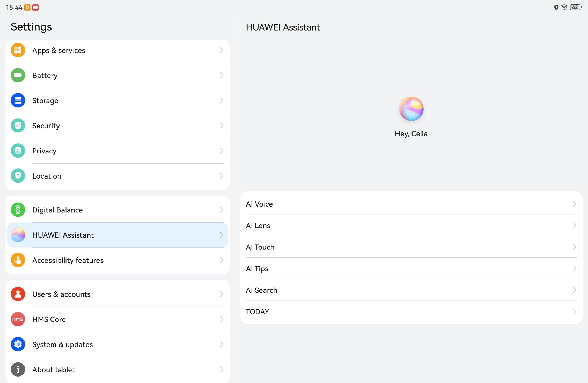Tap the Users & accounts person icon

(x=18, y=294)
